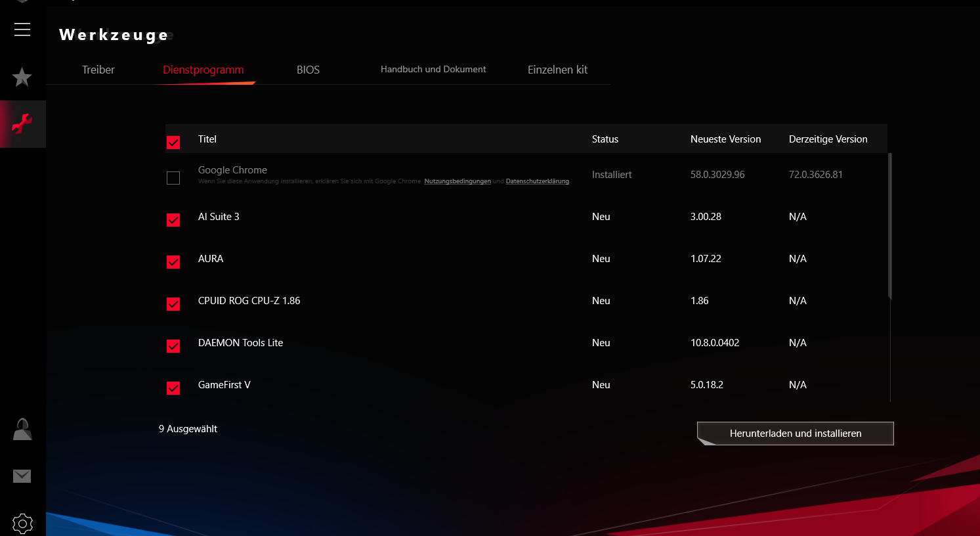Image resolution: width=980 pixels, height=536 pixels.
Task: Open the BIOS tab
Action: 308,70
